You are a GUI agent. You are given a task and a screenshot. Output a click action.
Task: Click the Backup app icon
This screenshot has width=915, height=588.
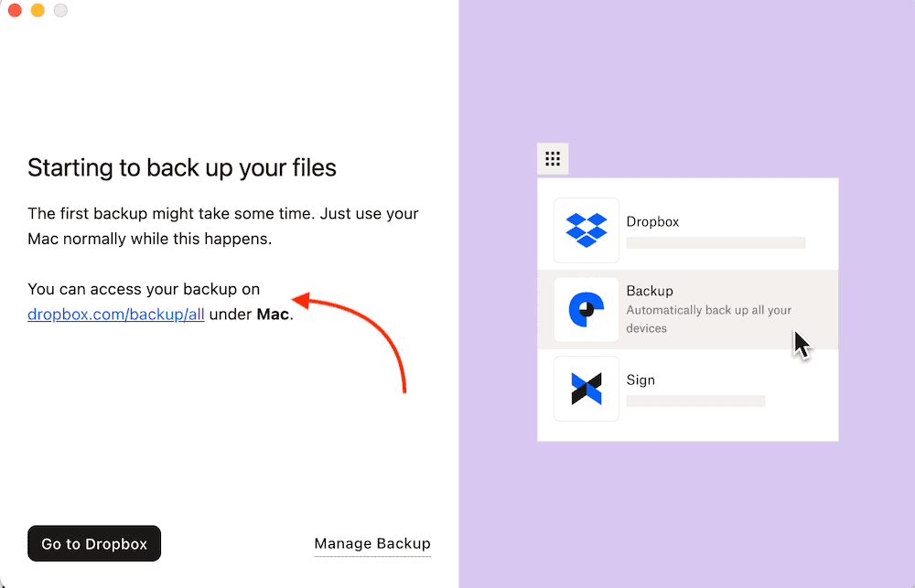587,309
